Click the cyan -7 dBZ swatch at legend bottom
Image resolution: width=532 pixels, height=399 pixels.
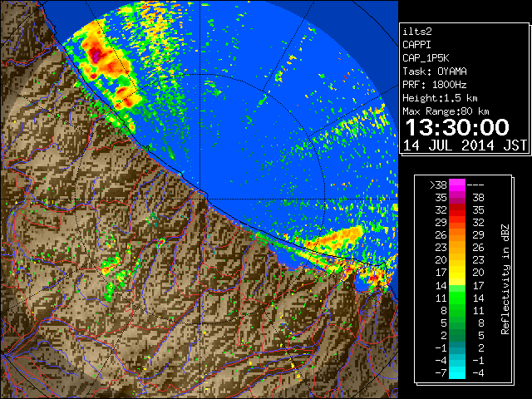457,372
